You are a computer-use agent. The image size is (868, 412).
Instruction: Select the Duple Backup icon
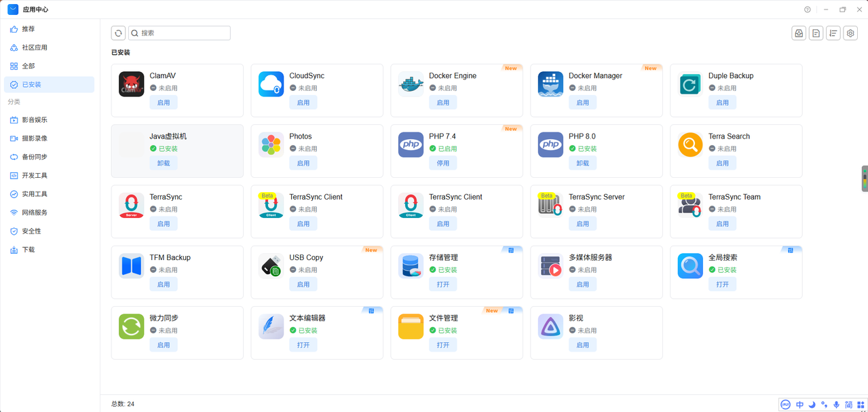tap(690, 84)
